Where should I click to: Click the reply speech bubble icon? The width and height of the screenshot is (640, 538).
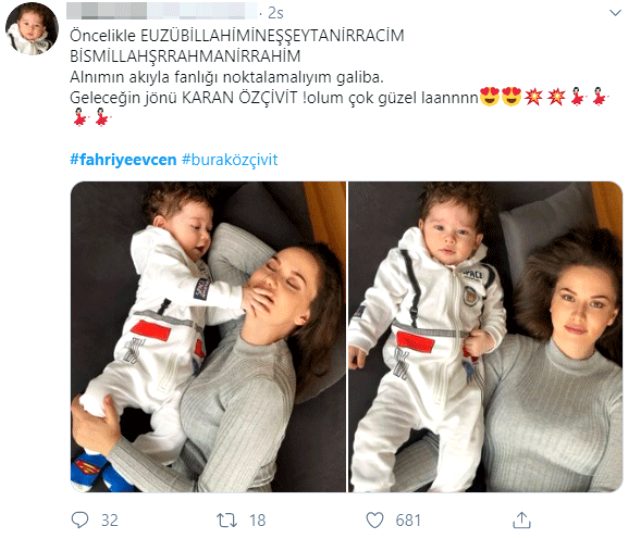[80, 520]
